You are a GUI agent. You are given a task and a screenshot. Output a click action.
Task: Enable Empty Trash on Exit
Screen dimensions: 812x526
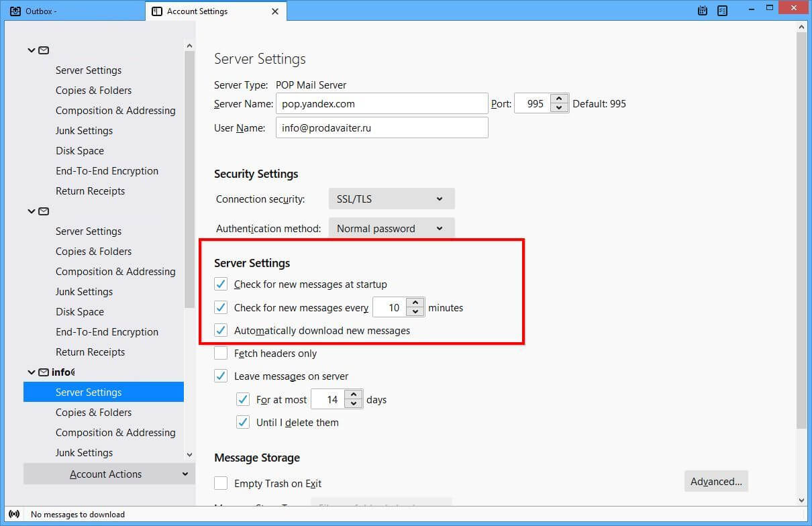[221, 483]
